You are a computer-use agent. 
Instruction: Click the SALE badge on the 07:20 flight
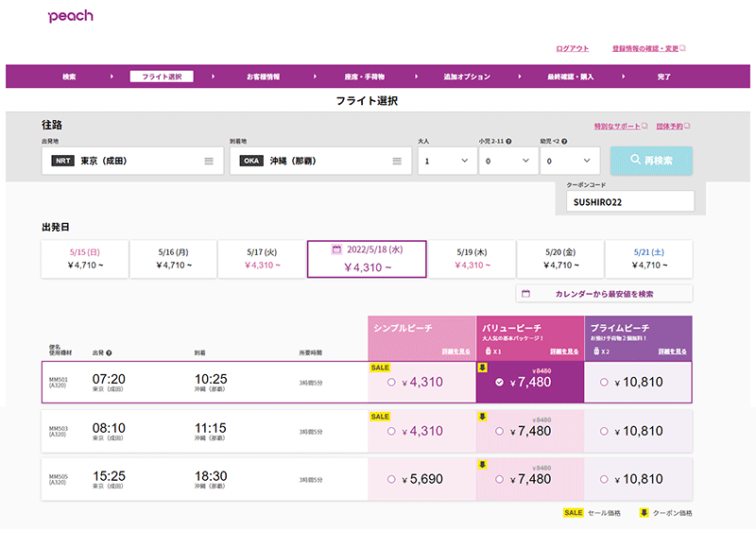point(380,368)
